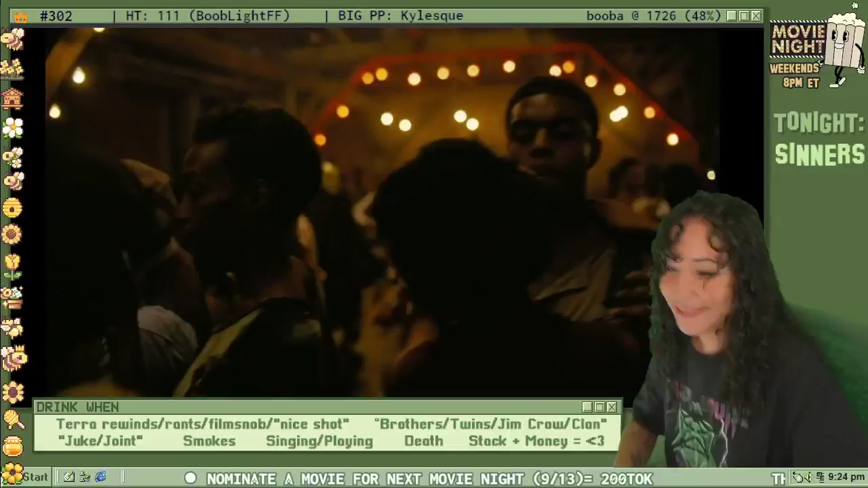Open the round yellow beehive icon

[x=12, y=208]
